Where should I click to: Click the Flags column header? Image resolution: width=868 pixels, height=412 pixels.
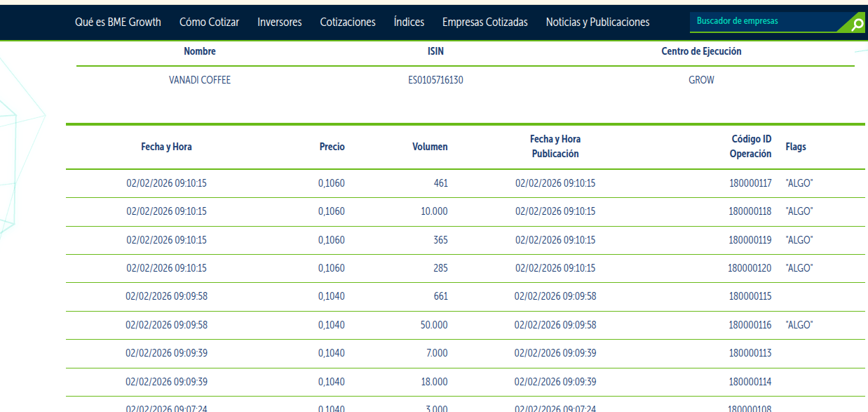(796, 147)
